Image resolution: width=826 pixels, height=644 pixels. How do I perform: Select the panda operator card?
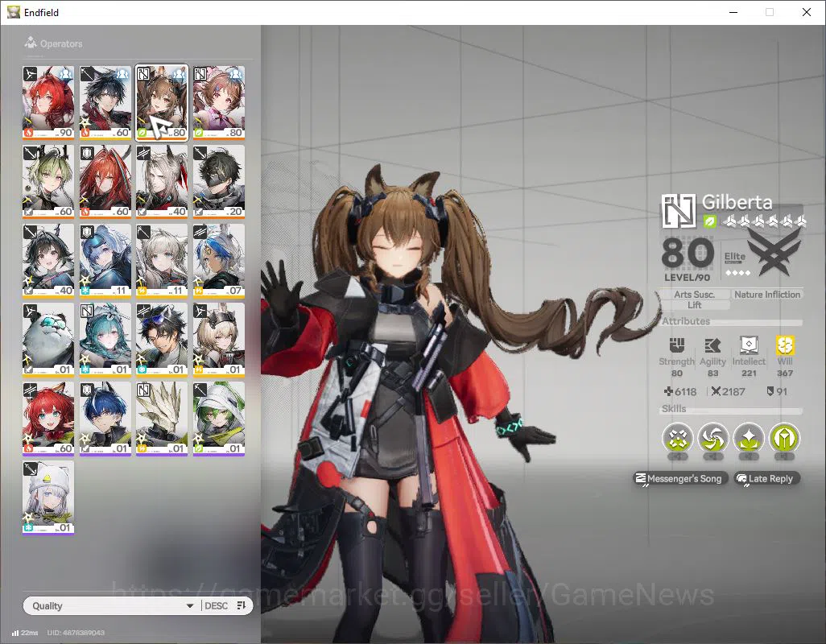coord(48,339)
